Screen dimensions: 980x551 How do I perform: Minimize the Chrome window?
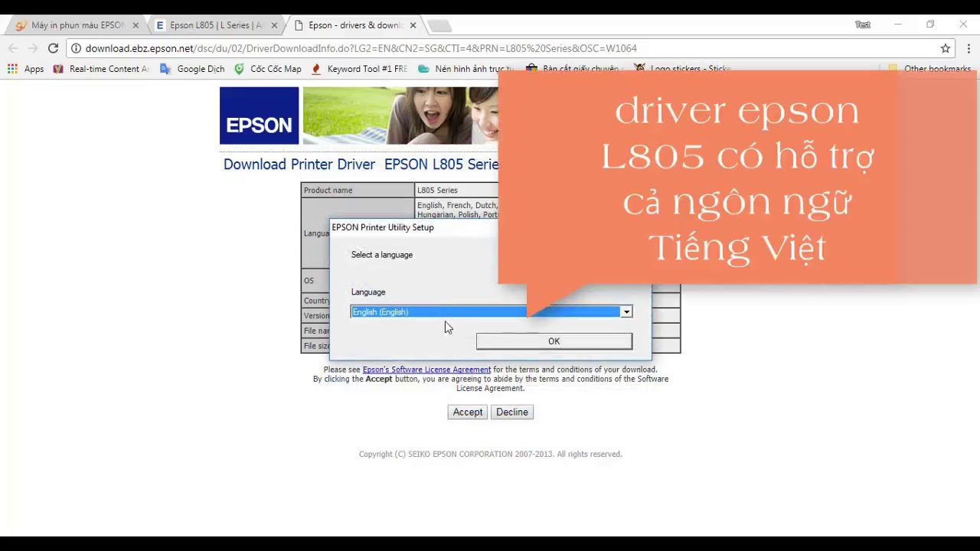pos(898,24)
